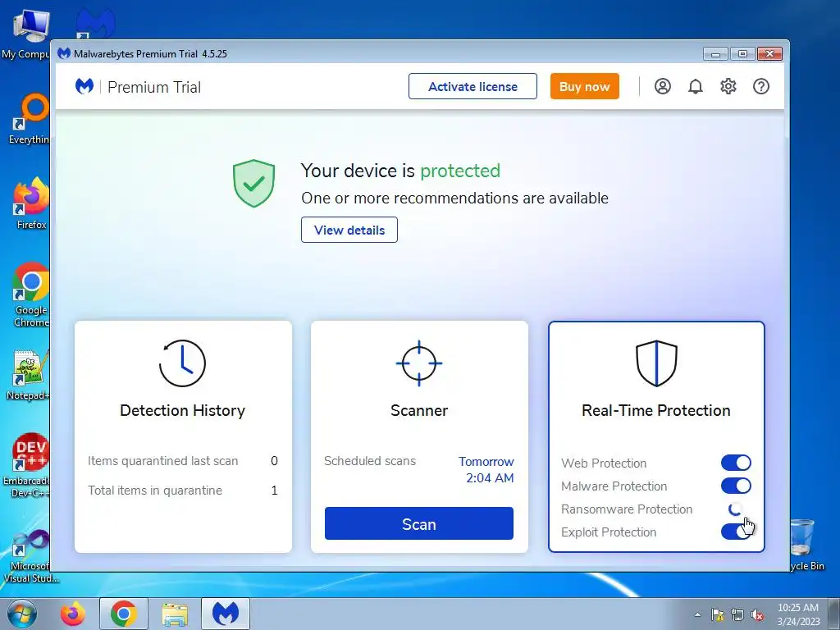Open the help question mark icon
The height and width of the screenshot is (630, 840).
click(760, 86)
